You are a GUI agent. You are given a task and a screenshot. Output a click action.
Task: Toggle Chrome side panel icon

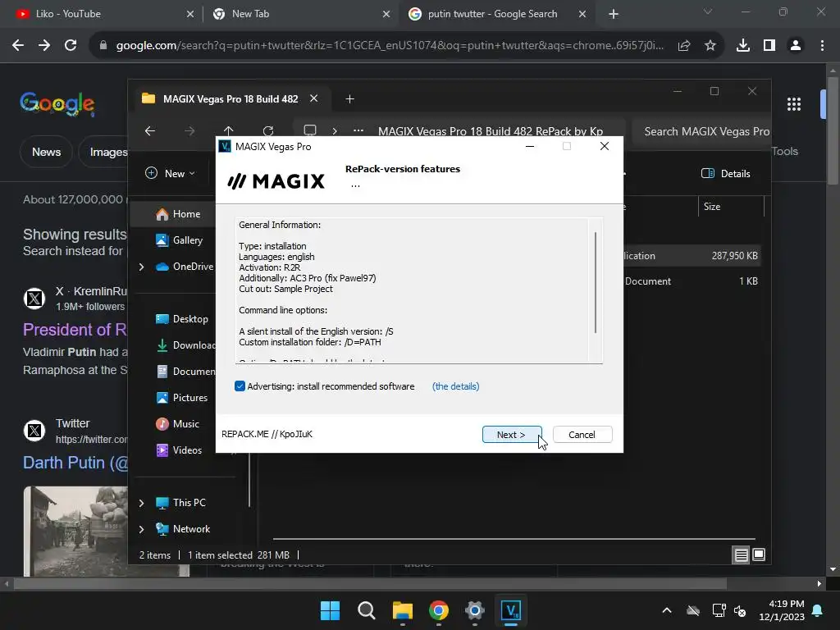769,46
